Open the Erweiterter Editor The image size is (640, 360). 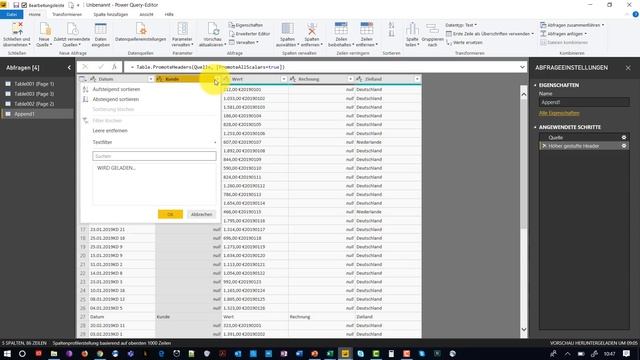tap(249, 33)
